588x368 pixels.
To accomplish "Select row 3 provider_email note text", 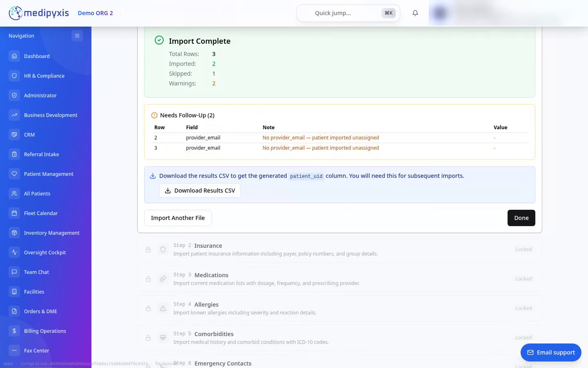I will pyautogui.click(x=321, y=148).
